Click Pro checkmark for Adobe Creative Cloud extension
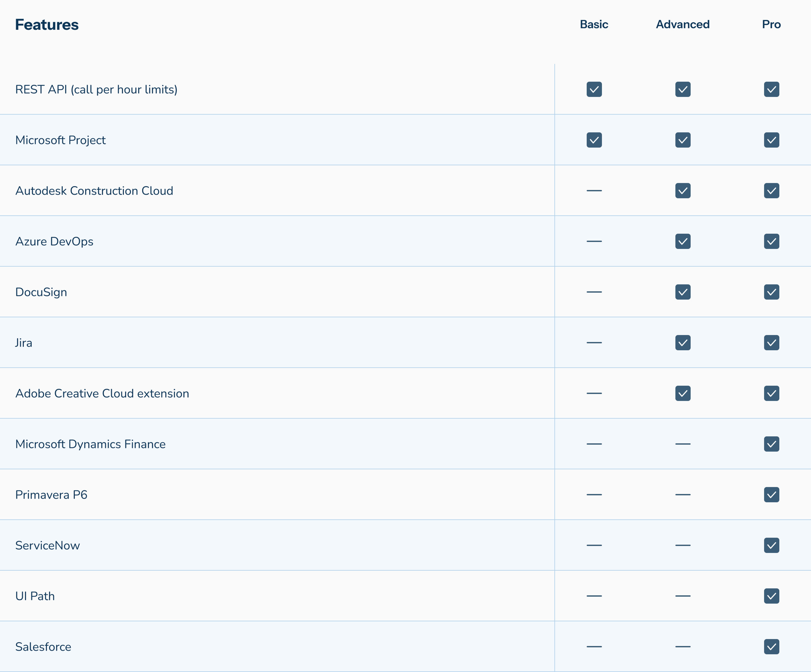The width and height of the screenshot is (811, 672). pos(772,393)
